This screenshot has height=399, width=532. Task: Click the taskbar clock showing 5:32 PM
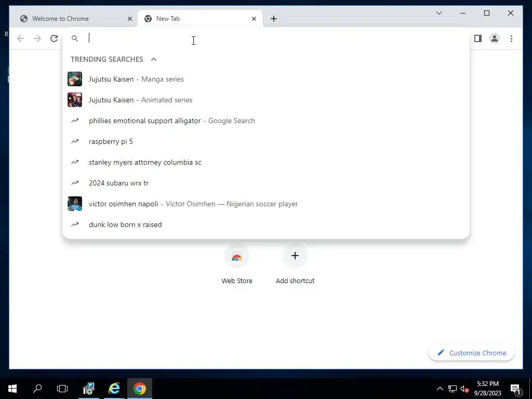point(487,389)
